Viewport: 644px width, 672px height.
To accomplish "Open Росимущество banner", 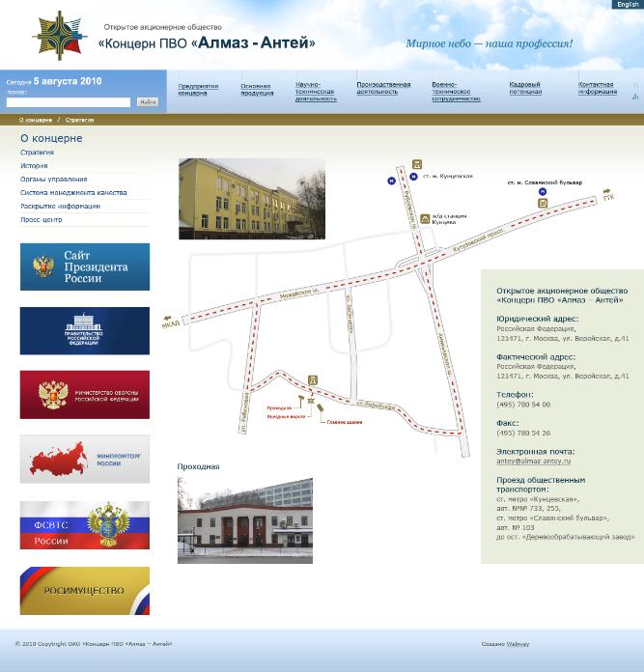I will 85,591.
